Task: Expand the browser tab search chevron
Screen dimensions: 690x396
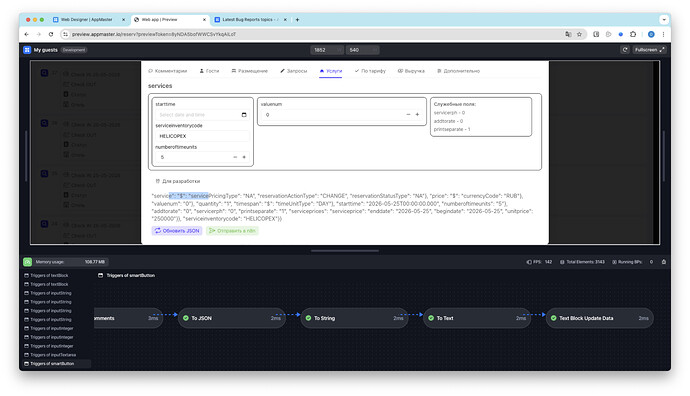Action: tap(664, 19)
